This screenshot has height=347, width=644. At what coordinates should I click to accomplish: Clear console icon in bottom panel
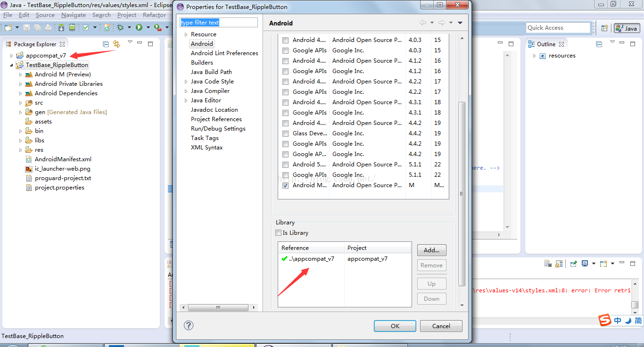(x=548, y=264)
